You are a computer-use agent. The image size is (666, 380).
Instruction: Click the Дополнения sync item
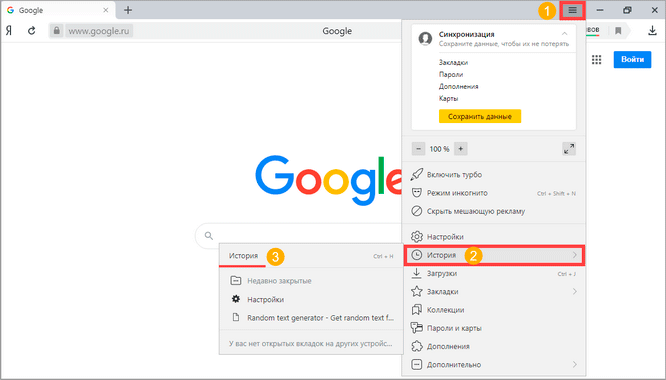458,86
